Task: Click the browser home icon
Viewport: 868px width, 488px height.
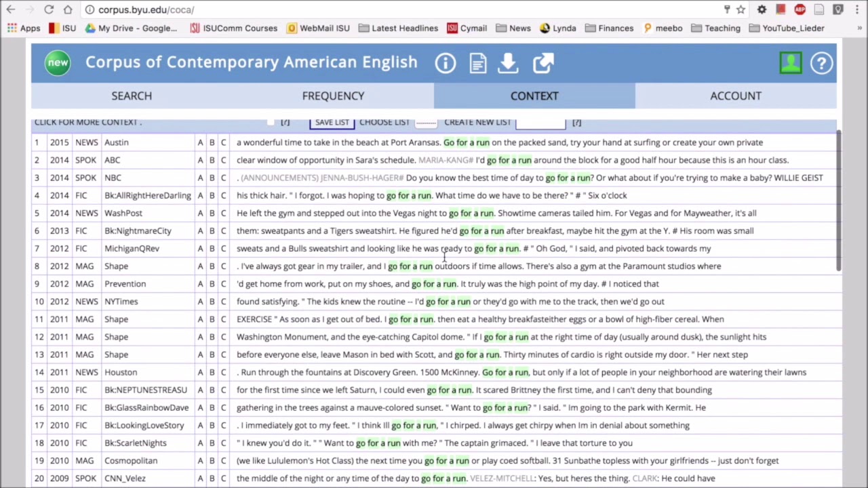Action: [x=68, y=9]
